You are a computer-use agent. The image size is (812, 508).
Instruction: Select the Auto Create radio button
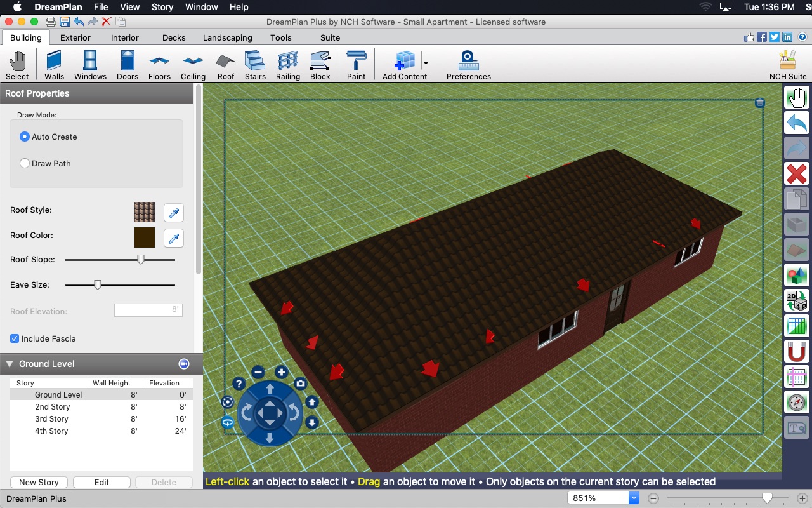[25, 137]
